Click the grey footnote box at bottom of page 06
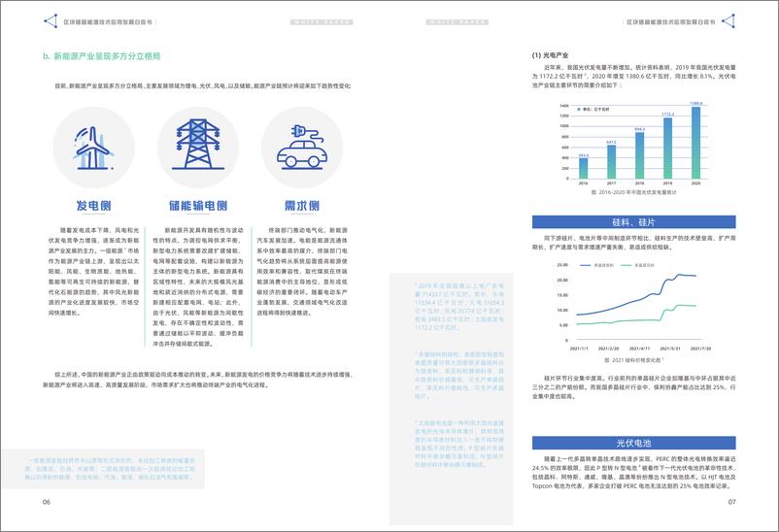 [x=103, y=469]
